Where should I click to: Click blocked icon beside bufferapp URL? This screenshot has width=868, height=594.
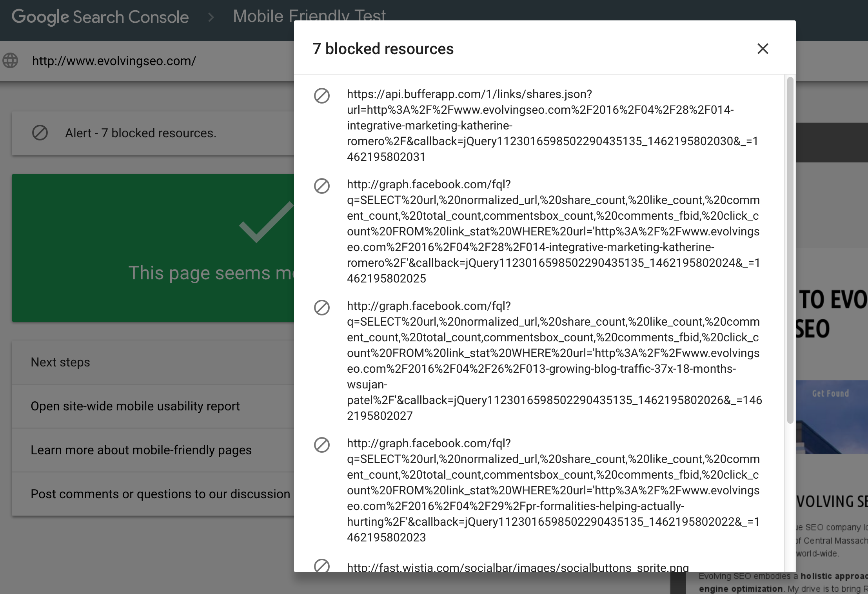click(x=321, y=96)
